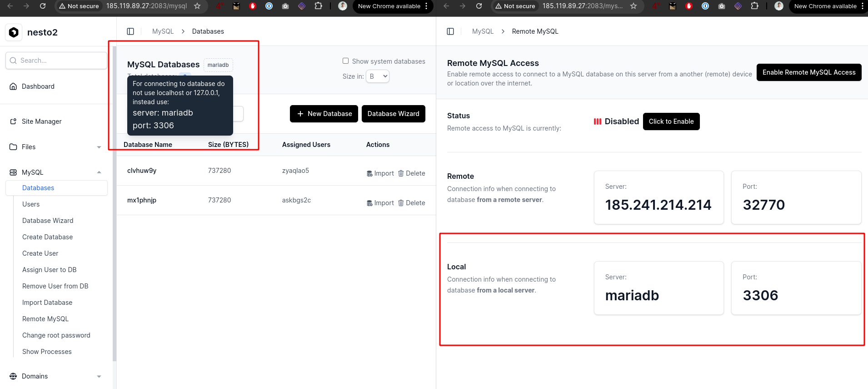
Task: Click Import for mx1phnjp database
Action: click(x=380, y=203)
